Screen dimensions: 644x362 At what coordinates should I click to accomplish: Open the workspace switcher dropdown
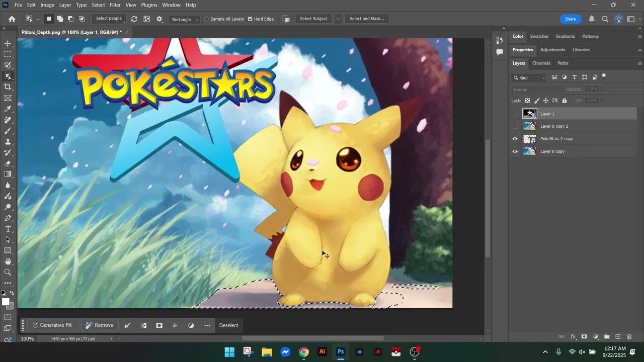tap(632, 19)
